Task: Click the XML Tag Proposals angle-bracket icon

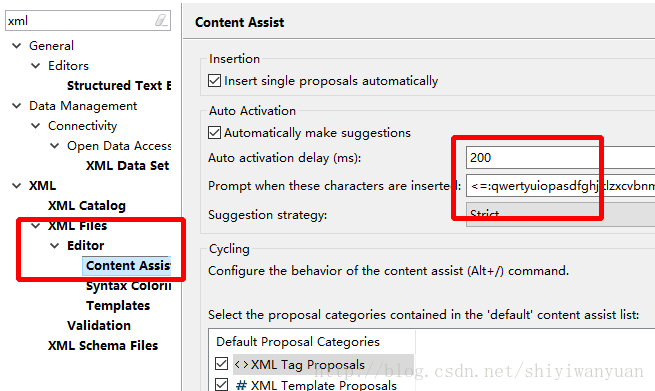Action: tap(241, 364)
